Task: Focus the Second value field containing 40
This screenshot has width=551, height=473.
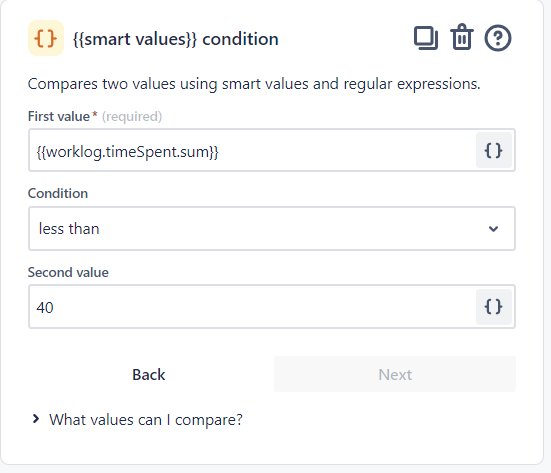Action: coord(252,307)
